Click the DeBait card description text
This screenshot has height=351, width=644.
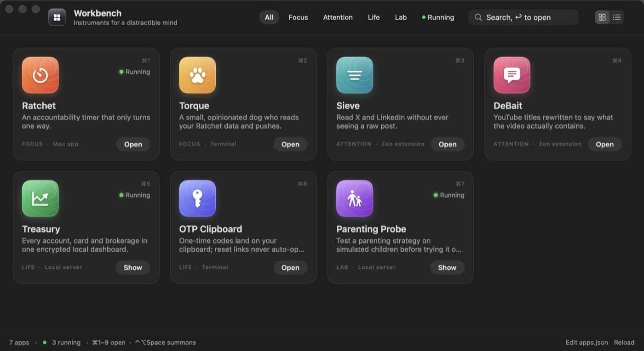553,122
